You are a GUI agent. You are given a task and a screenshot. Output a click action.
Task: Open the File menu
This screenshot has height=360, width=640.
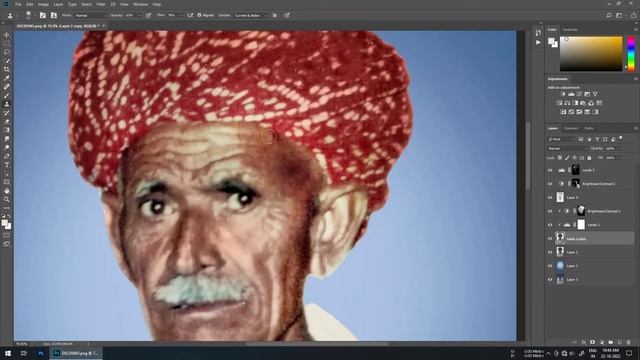[x=18, y=4]
